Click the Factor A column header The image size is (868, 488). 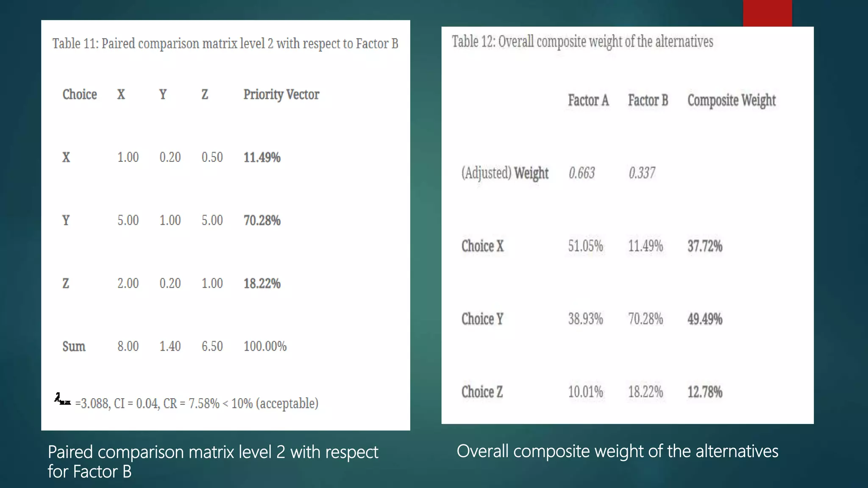[x=588, y=100]
